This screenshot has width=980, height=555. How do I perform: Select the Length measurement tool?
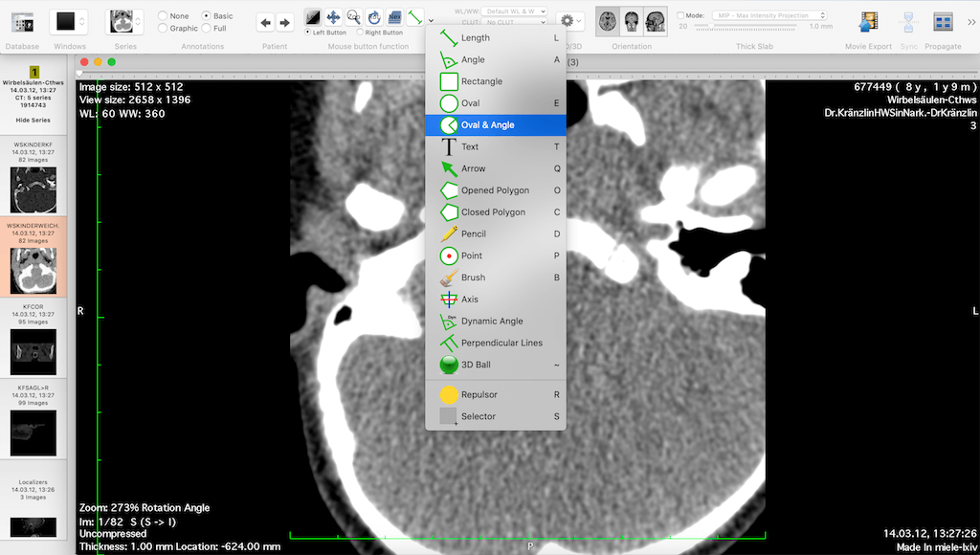(x=448, y=38)
